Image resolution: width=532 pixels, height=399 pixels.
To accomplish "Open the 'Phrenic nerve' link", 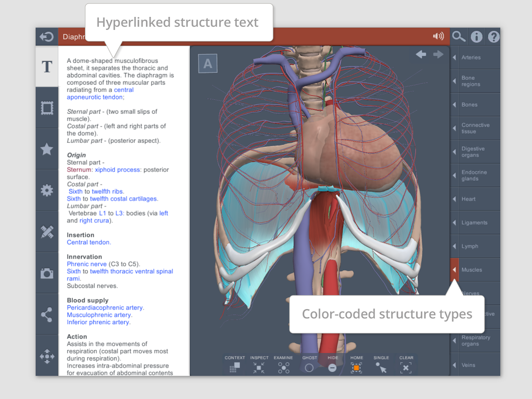I will tap(87, 264).
